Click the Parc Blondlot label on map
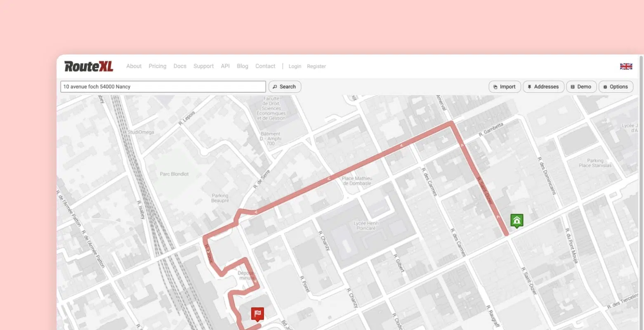This screenshot has width=644, height=330. pos(174,174)
